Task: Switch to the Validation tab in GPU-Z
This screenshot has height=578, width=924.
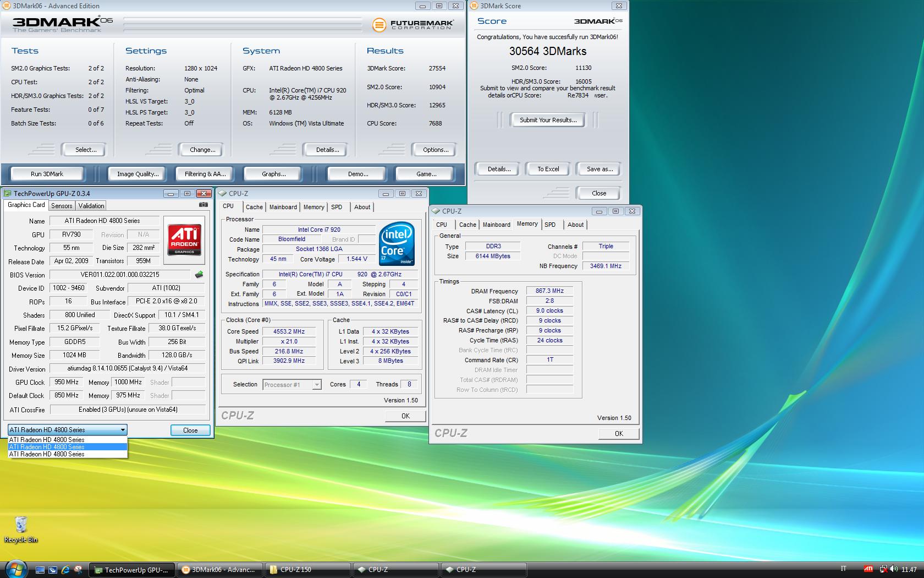Action: [91, 205]
